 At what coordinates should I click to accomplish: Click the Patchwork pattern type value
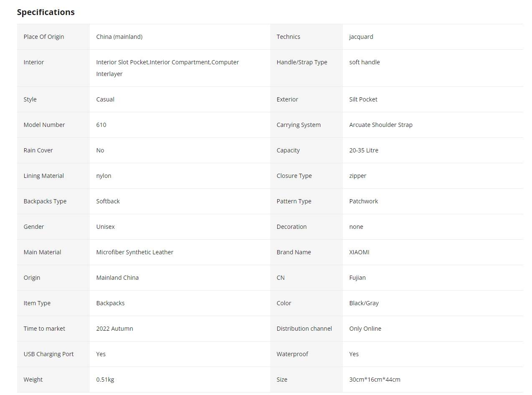(364, 201)
